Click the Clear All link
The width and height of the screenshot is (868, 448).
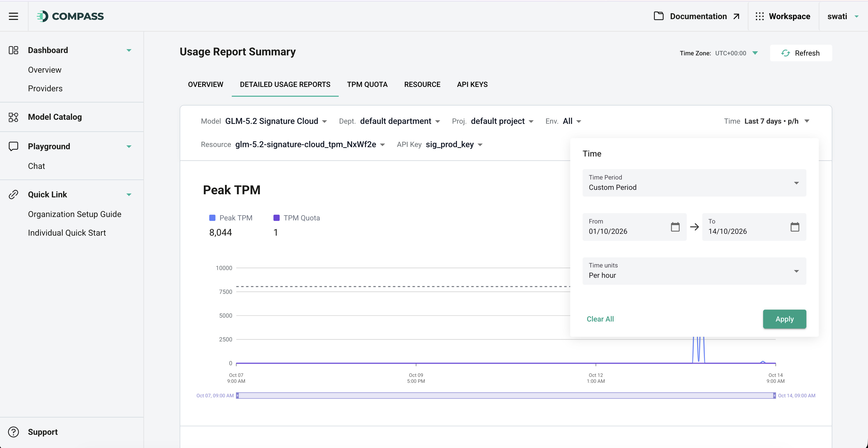point(600,319)
